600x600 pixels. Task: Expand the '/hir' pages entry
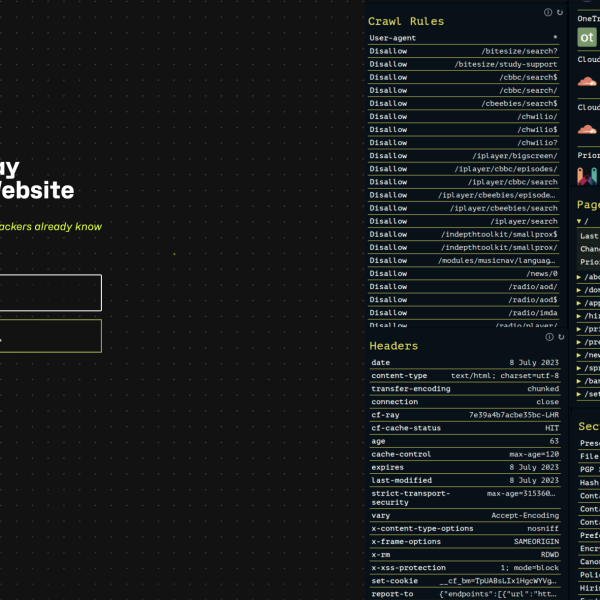click(x=579, y=316)
